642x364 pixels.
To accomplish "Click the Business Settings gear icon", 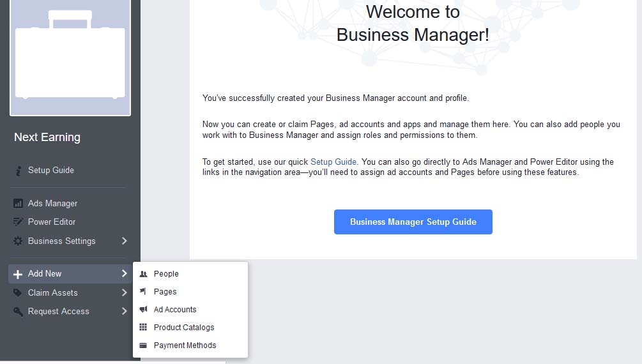I will coord(18,241).
